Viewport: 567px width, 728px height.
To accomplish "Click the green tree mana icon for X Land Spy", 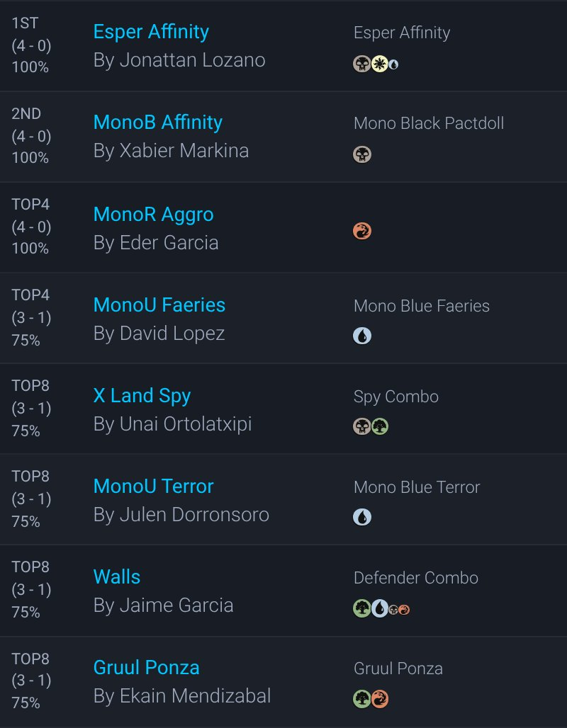I will [x=380, y=426].
